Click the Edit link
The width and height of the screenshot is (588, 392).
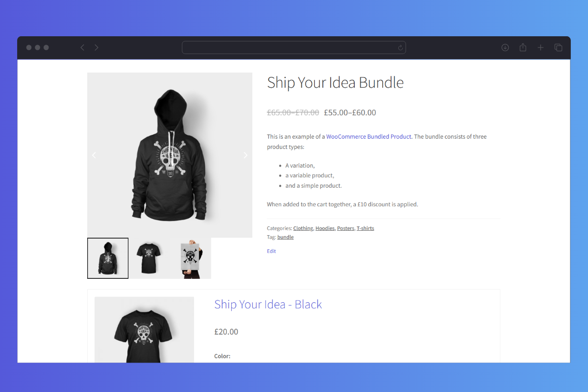click(x=271, y=251)
